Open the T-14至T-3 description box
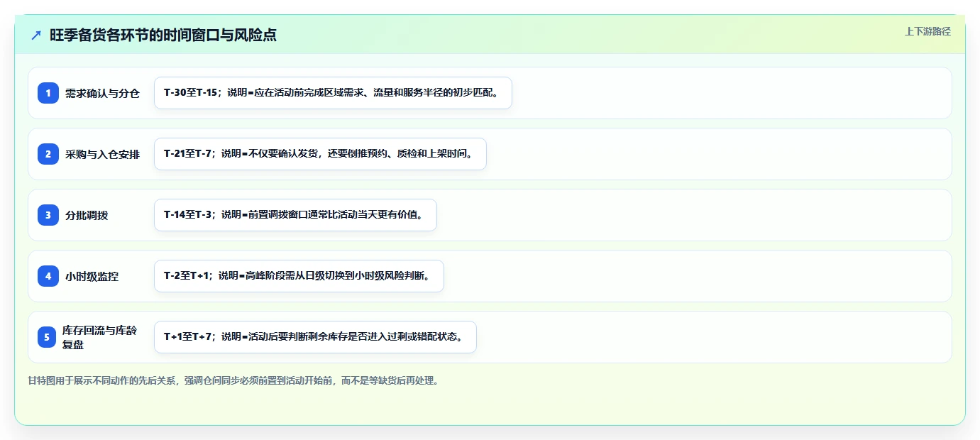980x440 pixels. 295,215
